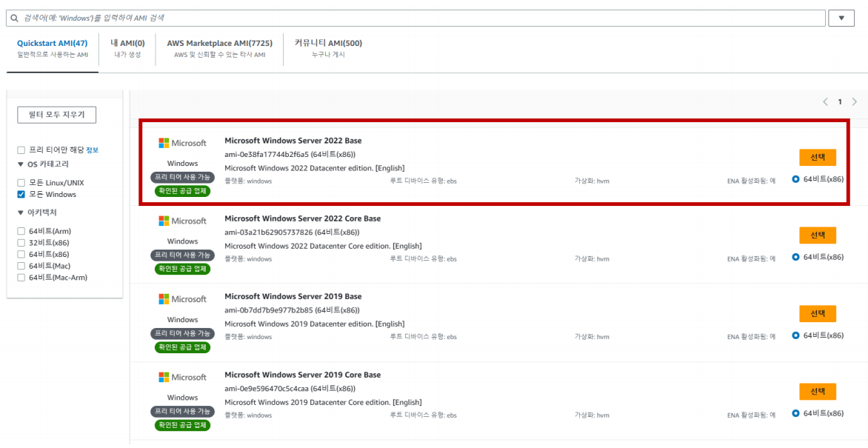Viewport: 868px width, 448px height.
Task: Click free tier badge for Server 2019 Base
Action: tap(182, 333)
